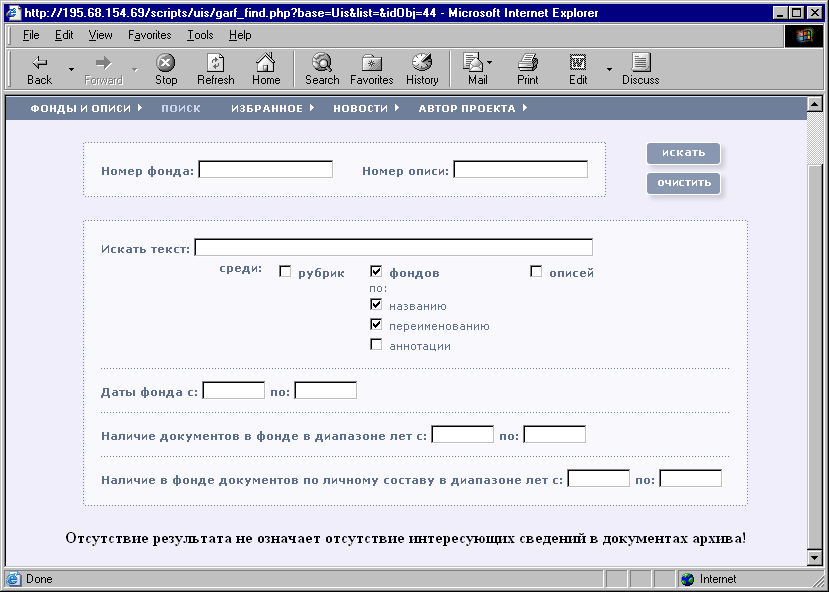
Task: Click the искать search button
Action: click(683, 153)
